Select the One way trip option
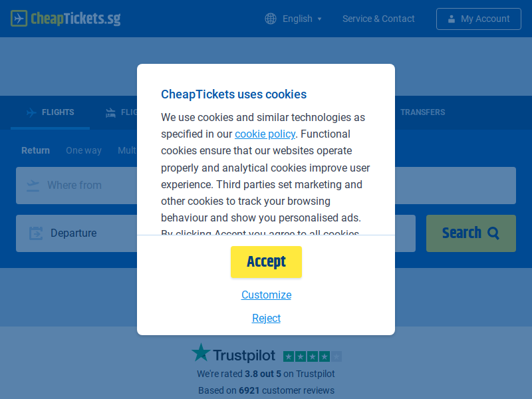The image size is (532, 399). pos(84,150)
